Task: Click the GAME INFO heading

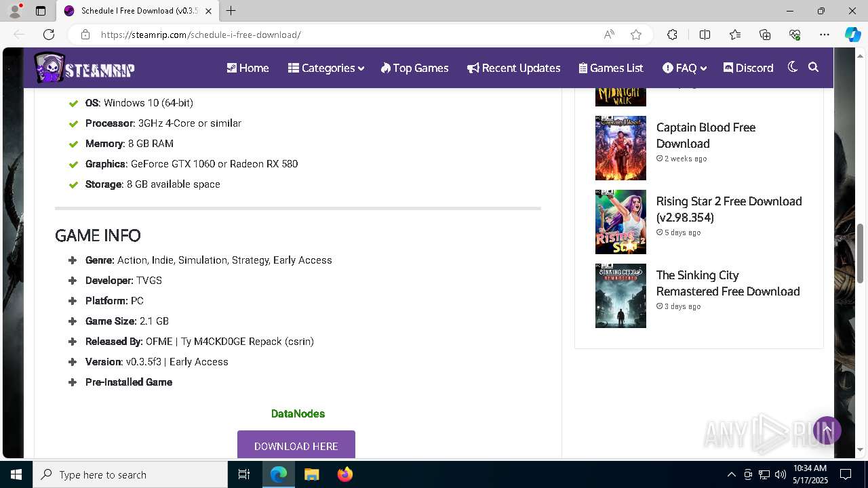Action: click(x=98, y=235)
